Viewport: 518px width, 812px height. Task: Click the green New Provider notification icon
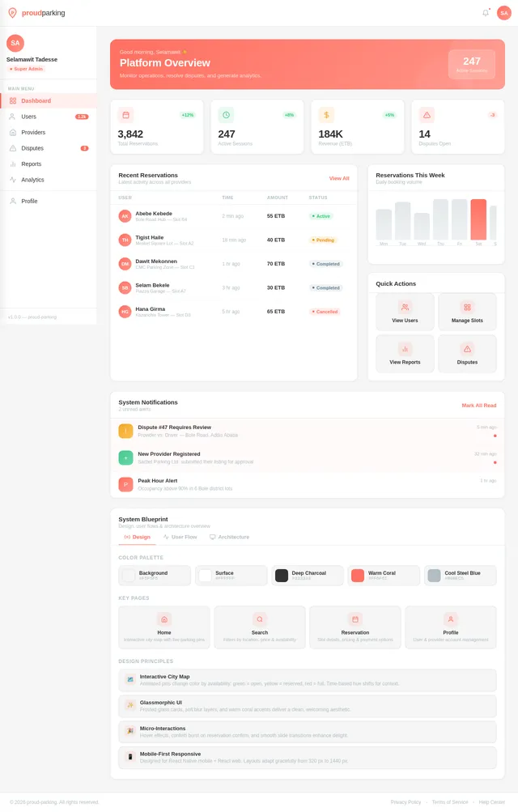[x=125, y=457]
